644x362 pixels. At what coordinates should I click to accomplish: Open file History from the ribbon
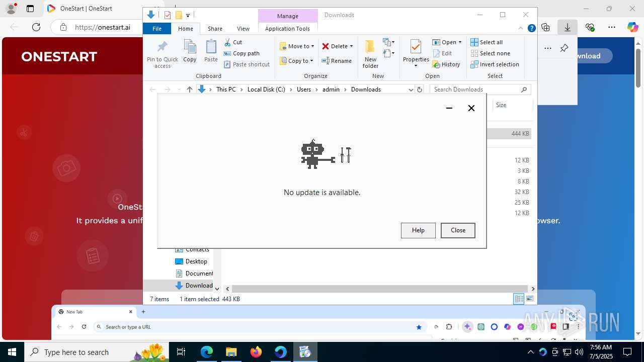click(446, 64)
